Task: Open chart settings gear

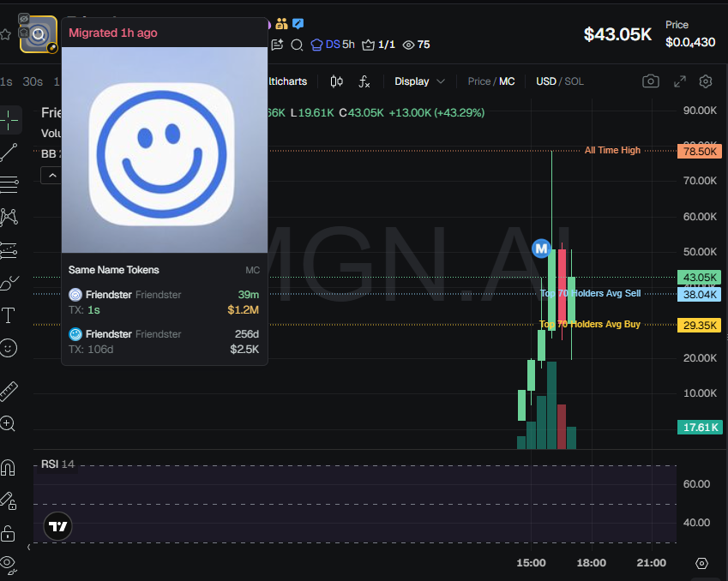Action: tap(706, 81)
